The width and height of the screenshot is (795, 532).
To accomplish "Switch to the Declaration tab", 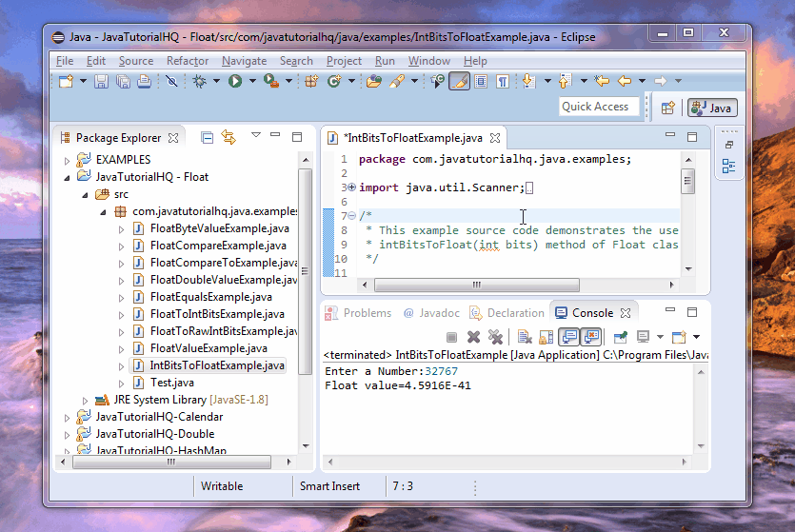I will 507,313.
